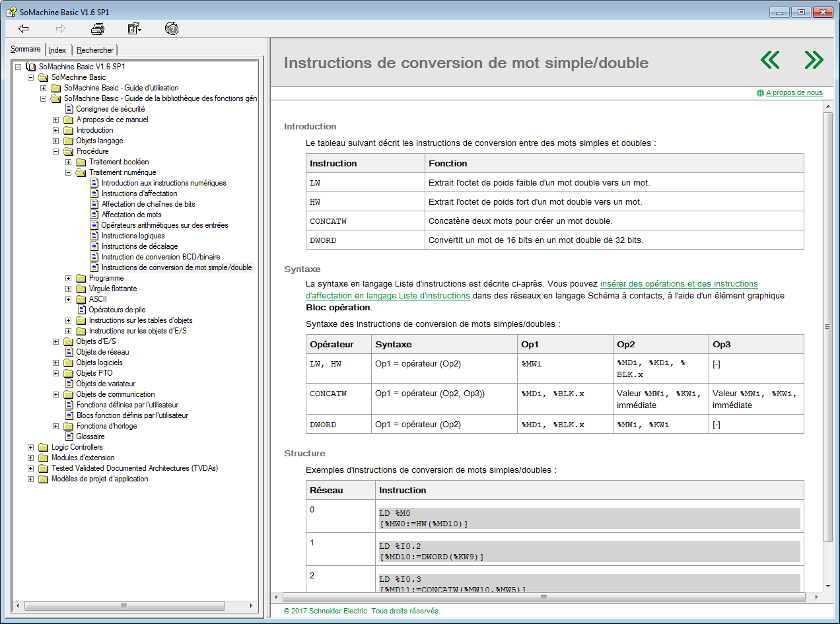Go to previous topic with double-left arrows

(770, 60)
